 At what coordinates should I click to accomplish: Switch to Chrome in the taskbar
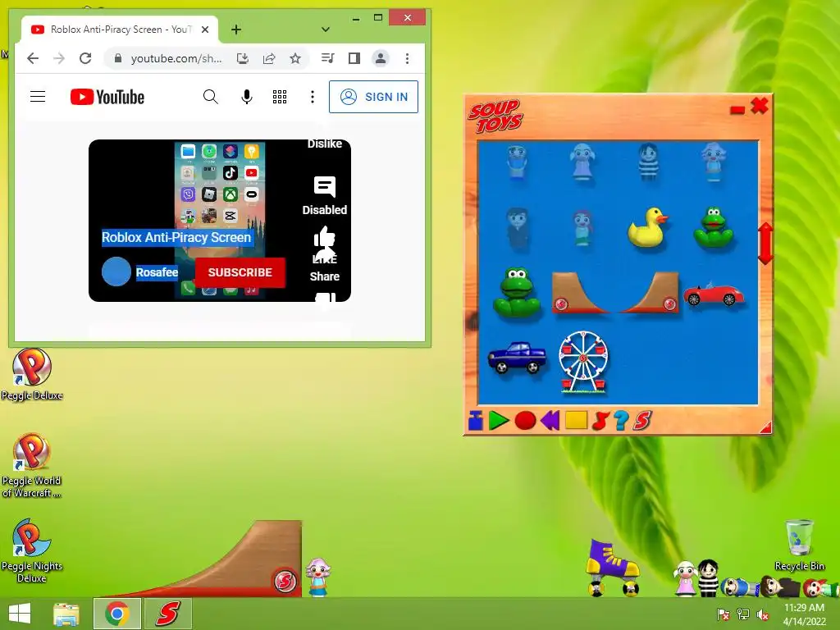click(x=116, y=614)
